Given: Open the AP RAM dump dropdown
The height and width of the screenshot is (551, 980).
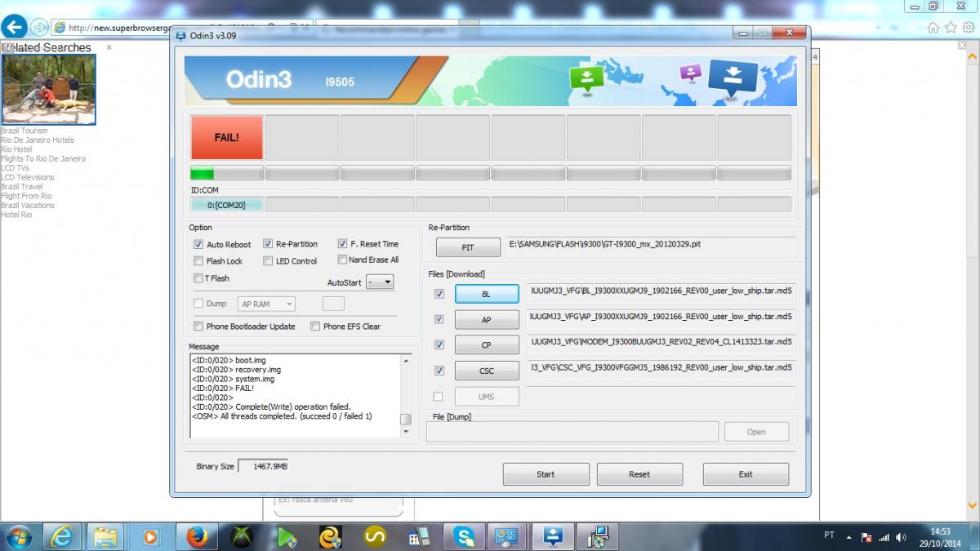Looking at the screenshot, I should coord(267,304).
